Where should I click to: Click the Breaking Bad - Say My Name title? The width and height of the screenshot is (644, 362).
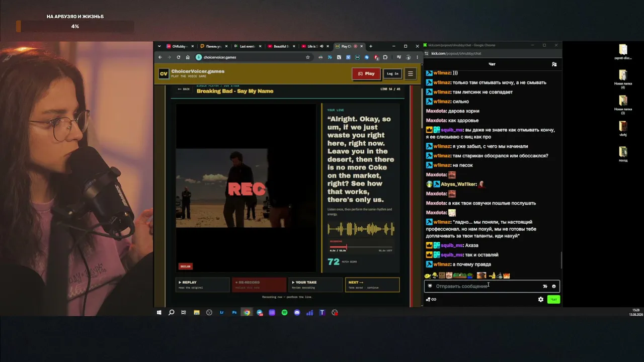pos(235,91)
